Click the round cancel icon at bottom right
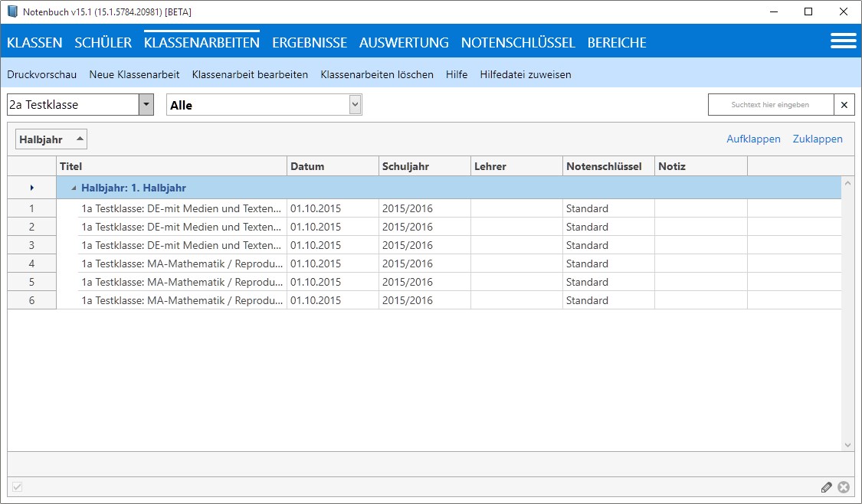Viewport: 862px width, 504px height. point(844,487)
